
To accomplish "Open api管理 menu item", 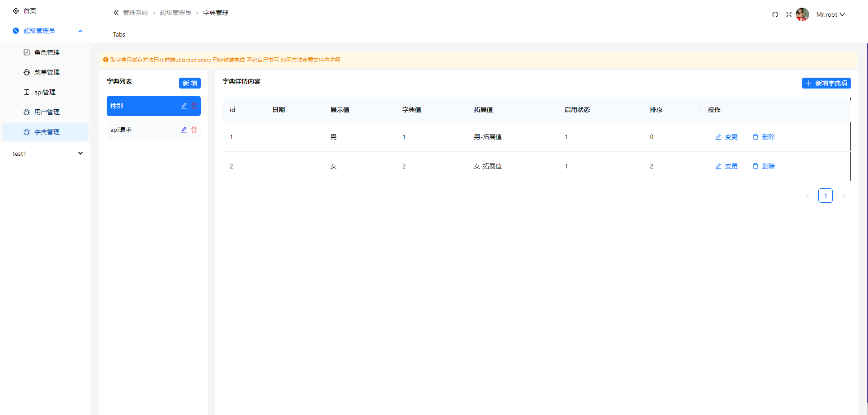I will coord(45,92).
